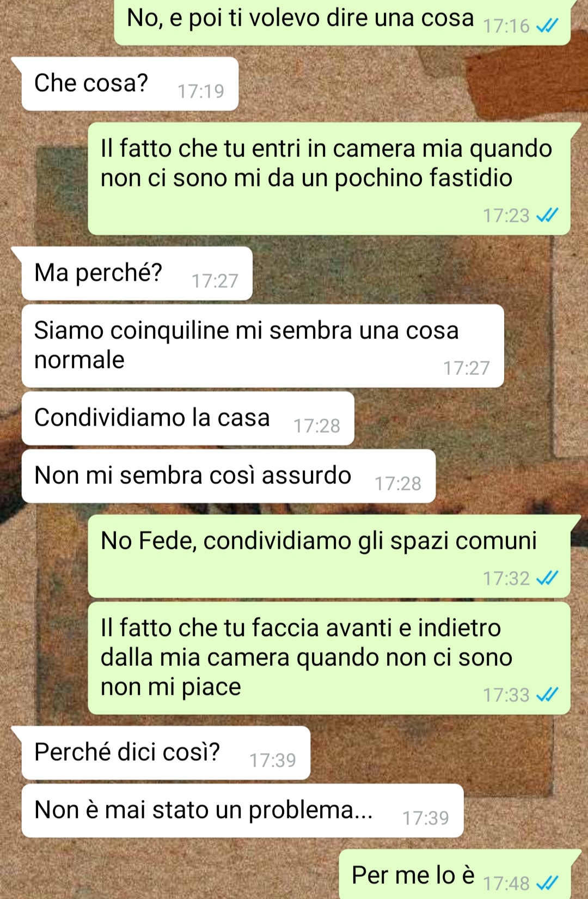Tap the 17:39 timestamp on 'Perché dici così?'
Screen dimensions: 588x899
pos(273,760)
